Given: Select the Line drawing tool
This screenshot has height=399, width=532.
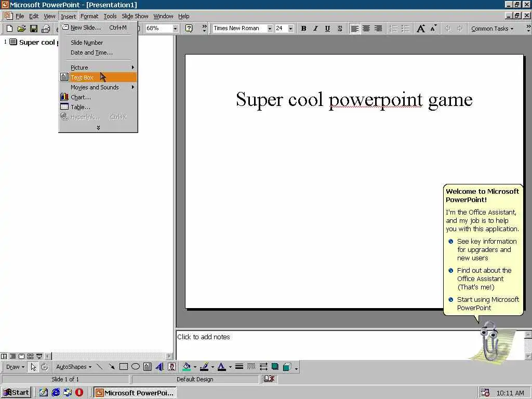Looking at the screenshot, I should [99, 367].
